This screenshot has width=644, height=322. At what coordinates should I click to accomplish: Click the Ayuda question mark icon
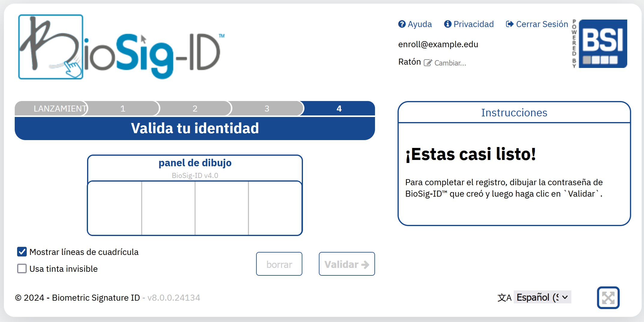coord(402,24)
